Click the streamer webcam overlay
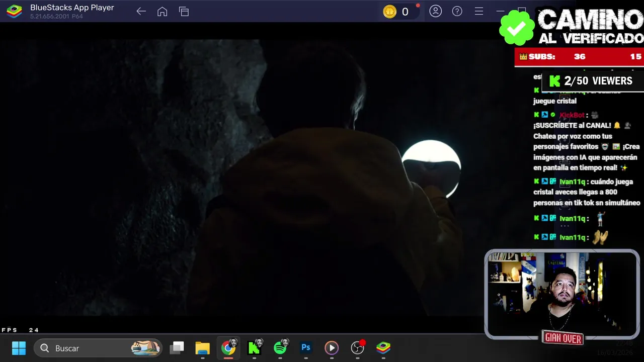This screenshot has width=644, height=362. 561,295
